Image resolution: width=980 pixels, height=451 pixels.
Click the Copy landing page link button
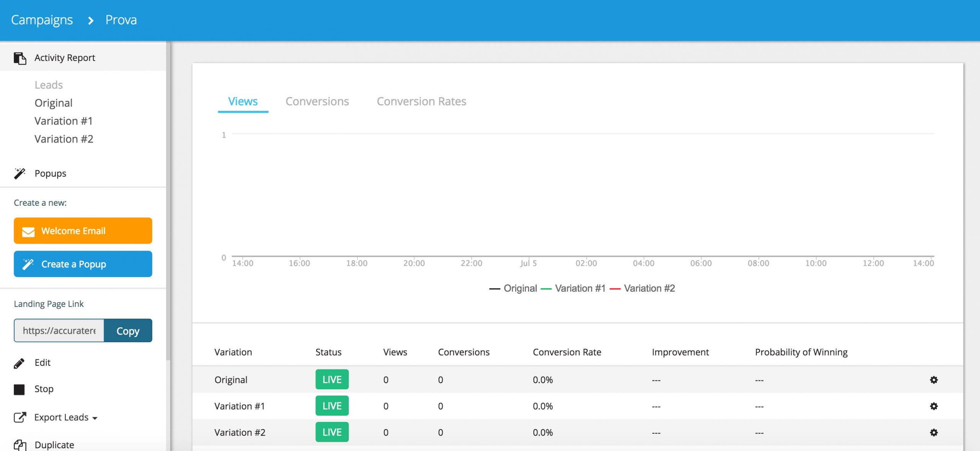(127, 330)
